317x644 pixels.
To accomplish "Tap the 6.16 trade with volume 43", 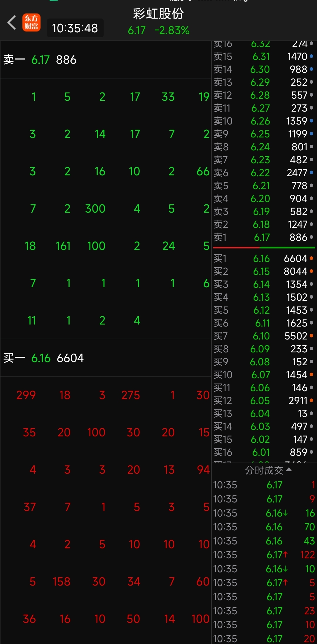I will pyautogui.click(x=264, y=541).
